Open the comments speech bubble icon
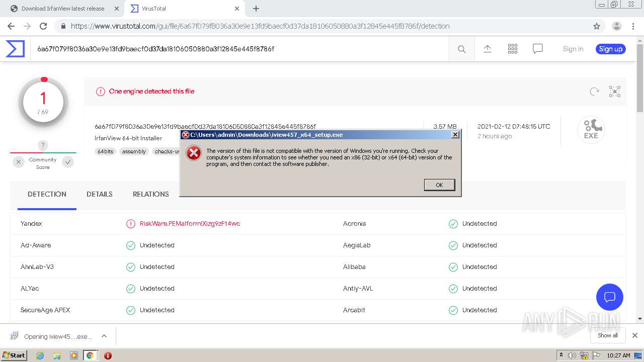This screenshot has width=644, height=362. [538, 49]
